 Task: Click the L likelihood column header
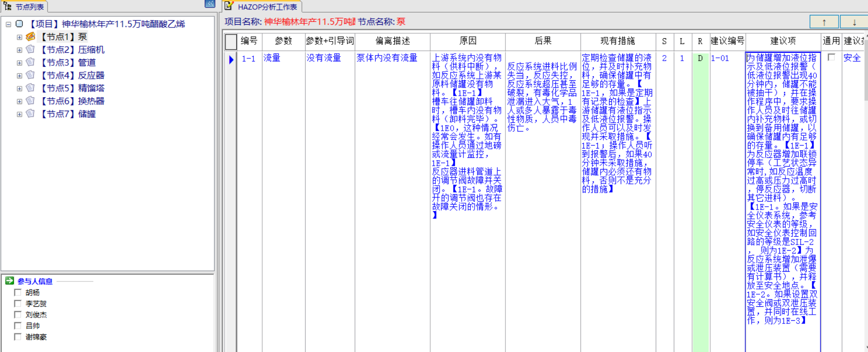coord(682,41)
